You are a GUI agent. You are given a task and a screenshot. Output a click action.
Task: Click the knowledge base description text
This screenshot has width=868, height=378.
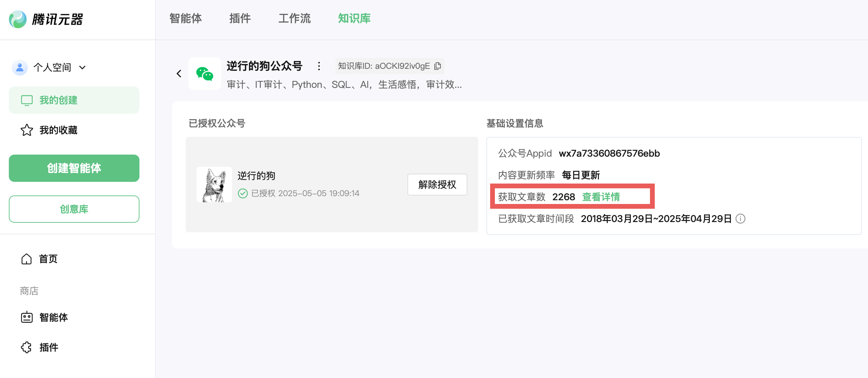tap(344, 84)
